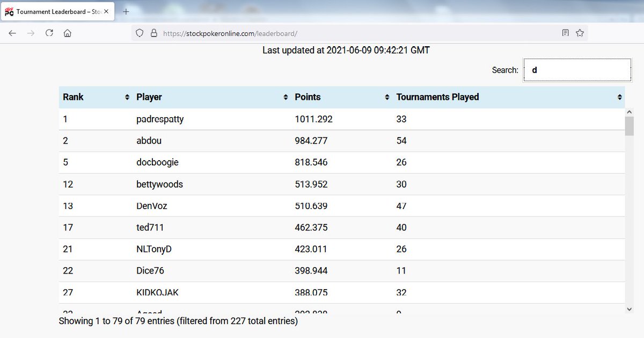Click rank 5 in docboogie row
The image size is (644, 338).
point(65,162)
